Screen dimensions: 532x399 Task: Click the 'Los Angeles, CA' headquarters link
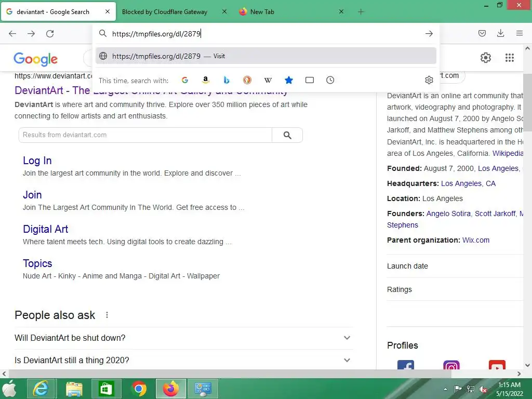point(468,183)
